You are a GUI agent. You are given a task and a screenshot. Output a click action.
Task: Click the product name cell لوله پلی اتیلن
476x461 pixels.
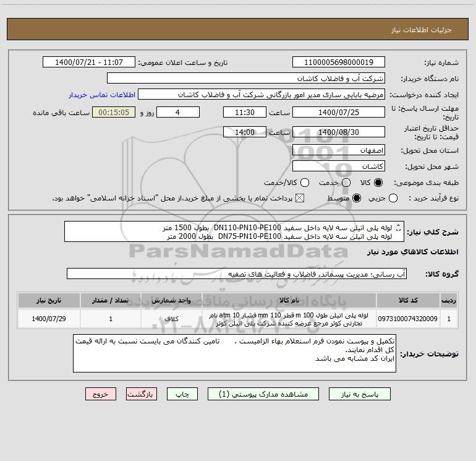pyautogui.click(x=289, y=319)
